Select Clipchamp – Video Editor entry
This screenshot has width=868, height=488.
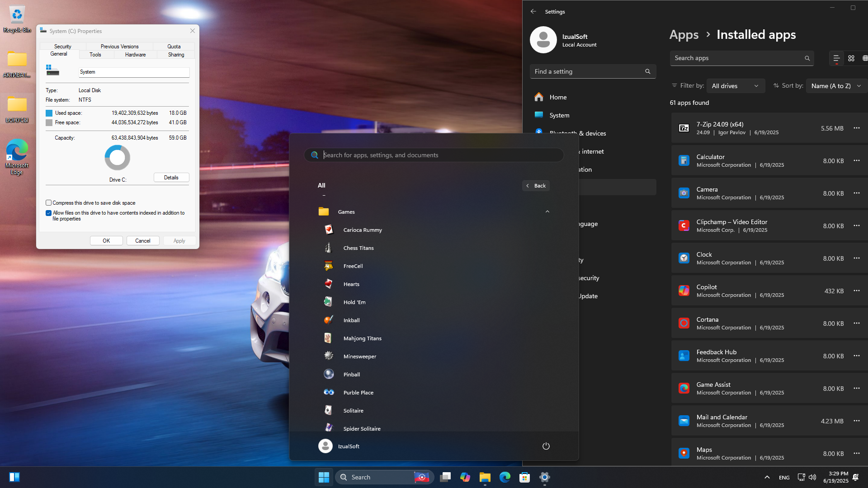click(769, 225)
